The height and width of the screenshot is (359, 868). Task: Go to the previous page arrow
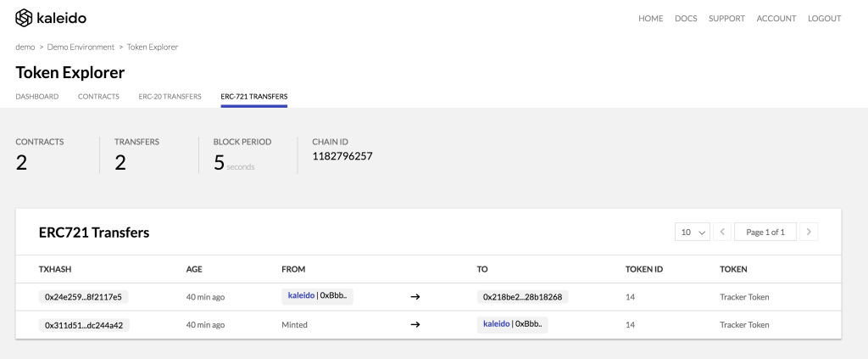(x=722, y=233)
